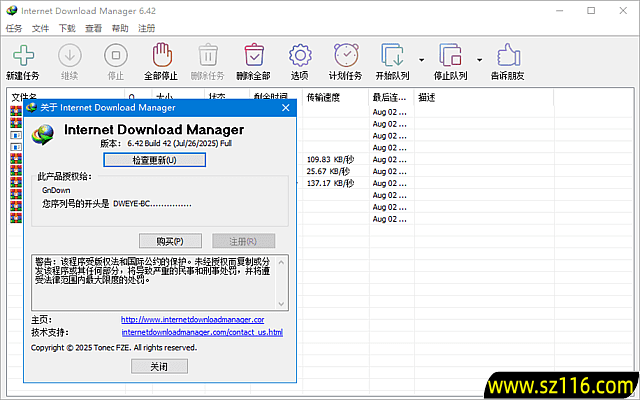The width and height of the screenshot is (640, 400).
Task: Expand the 开始队列 dropdown arrow
Action: coord(421,60)
